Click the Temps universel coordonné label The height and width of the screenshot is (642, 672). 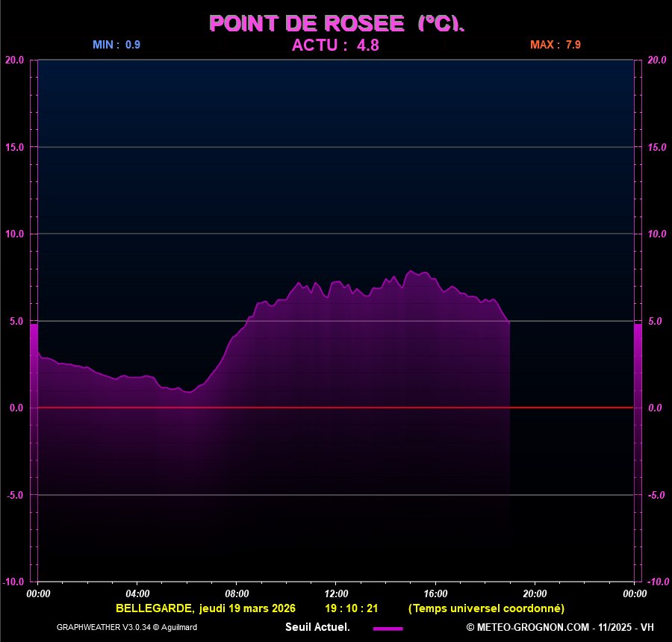click(x=486, y=608)
